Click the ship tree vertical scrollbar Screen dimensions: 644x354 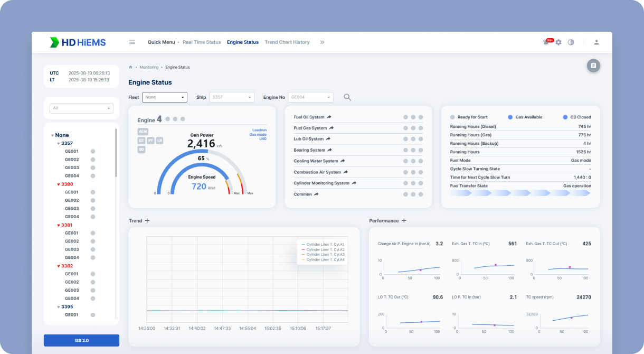116,153
